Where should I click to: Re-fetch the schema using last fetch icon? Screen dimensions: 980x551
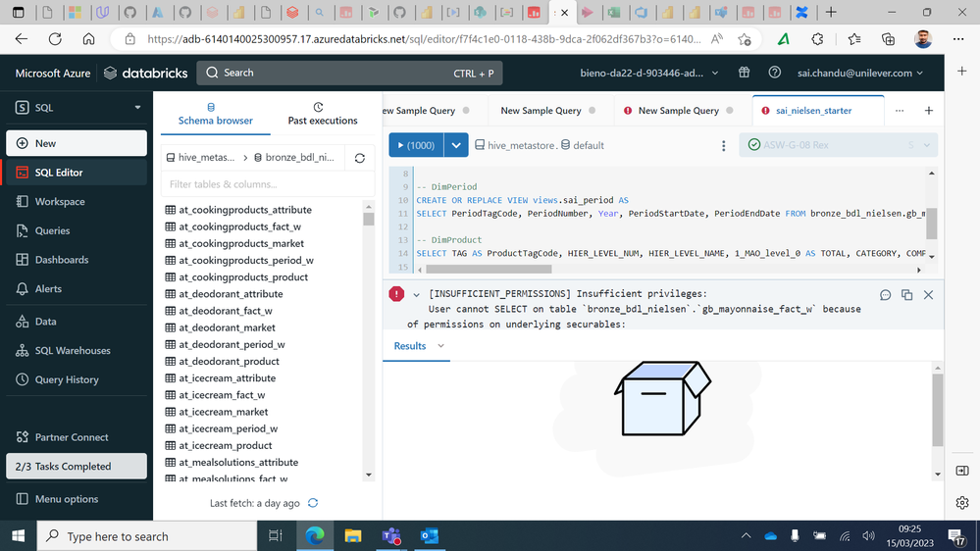pos(313,503)
